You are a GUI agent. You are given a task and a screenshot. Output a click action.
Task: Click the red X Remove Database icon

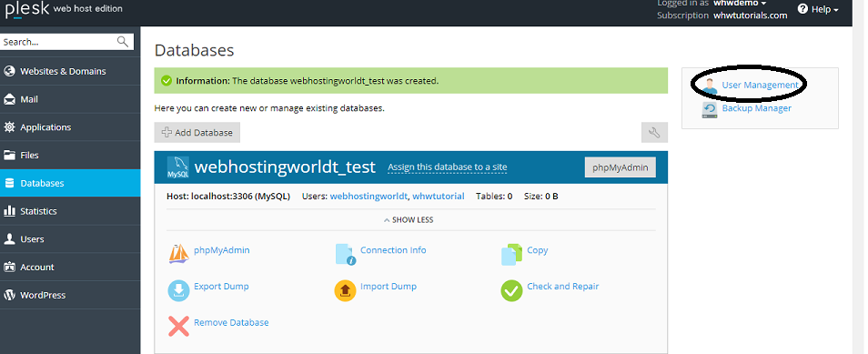(x=179, y=327)
